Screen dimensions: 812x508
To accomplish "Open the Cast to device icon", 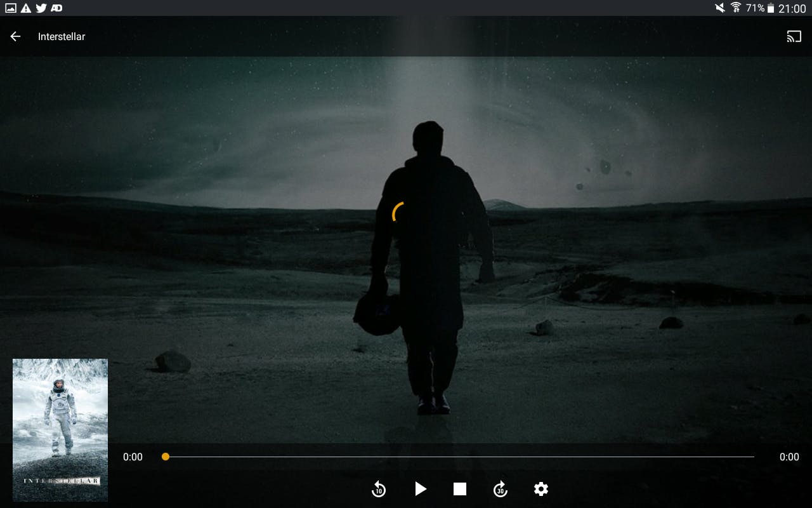I will tap(794, 36).
